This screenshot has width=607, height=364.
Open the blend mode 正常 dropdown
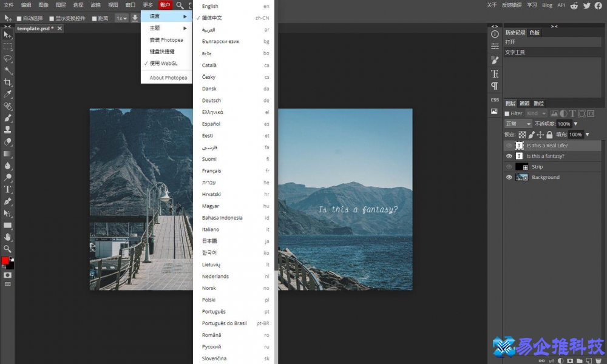(x=518, y=124)
